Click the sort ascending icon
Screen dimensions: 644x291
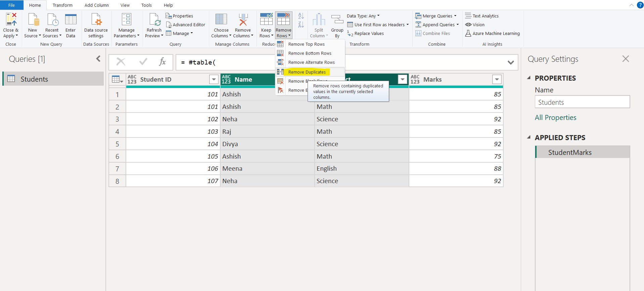[x=301, y=16]
